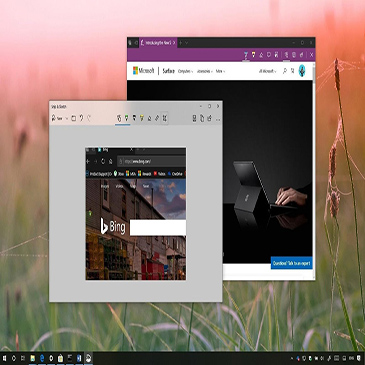Click the Bing search box in the snip
The width and height of the screenshot is (365, 365).
[158, 228]
